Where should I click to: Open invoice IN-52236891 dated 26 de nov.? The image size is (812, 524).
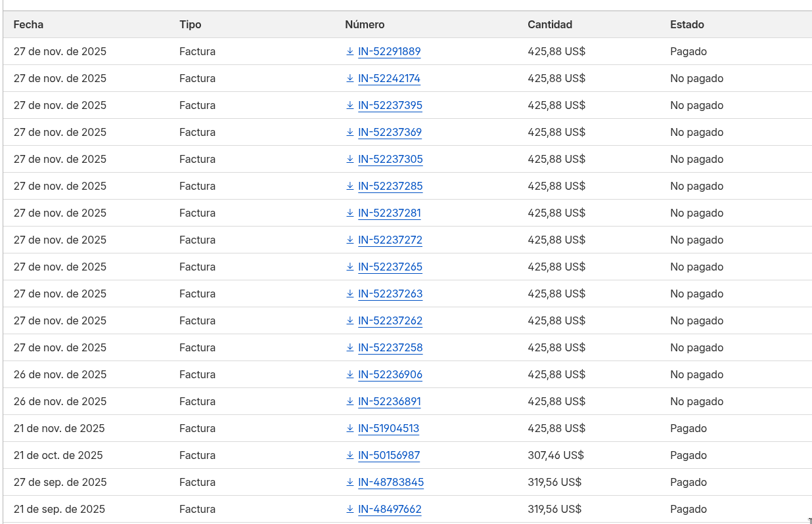pos(390,401)
